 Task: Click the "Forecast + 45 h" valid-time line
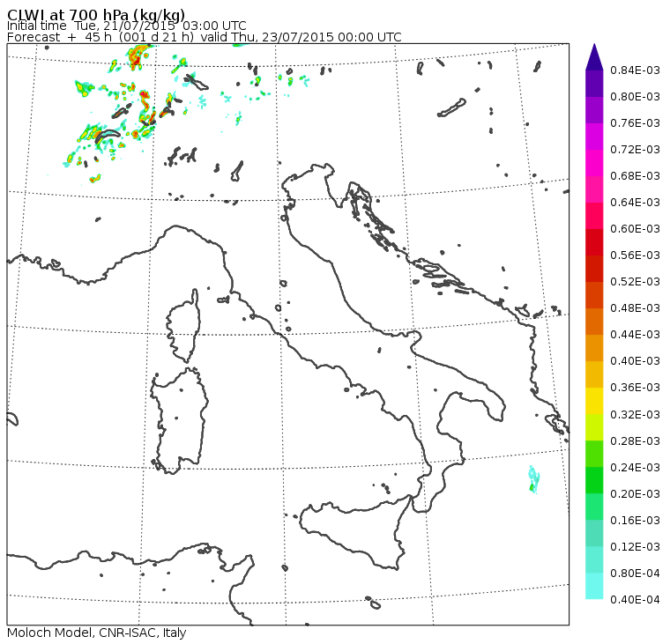(205, 37)
